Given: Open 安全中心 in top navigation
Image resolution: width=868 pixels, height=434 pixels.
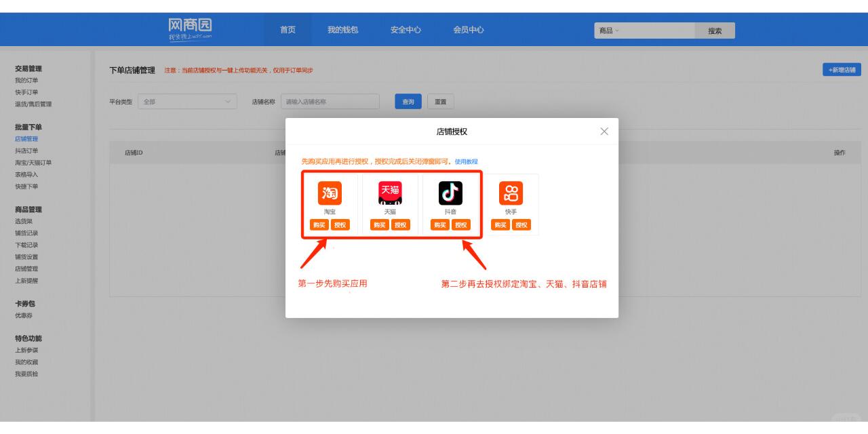Looking at the screenshot, I should [406, 30].
